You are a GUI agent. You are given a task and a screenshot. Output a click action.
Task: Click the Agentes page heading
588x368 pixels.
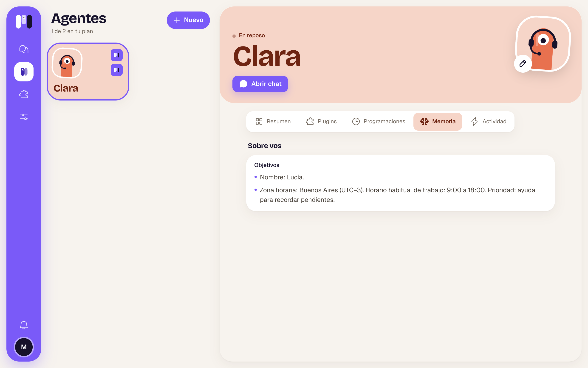[79, 18]
